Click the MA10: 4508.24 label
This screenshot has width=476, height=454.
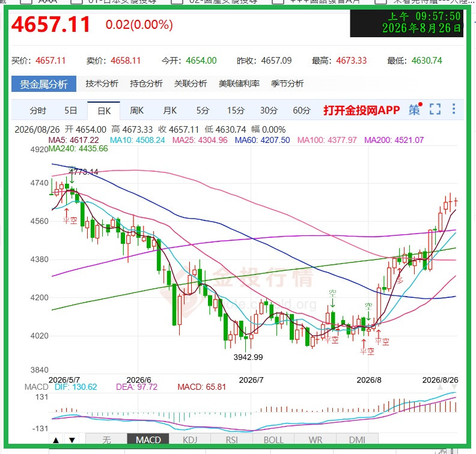137,140
